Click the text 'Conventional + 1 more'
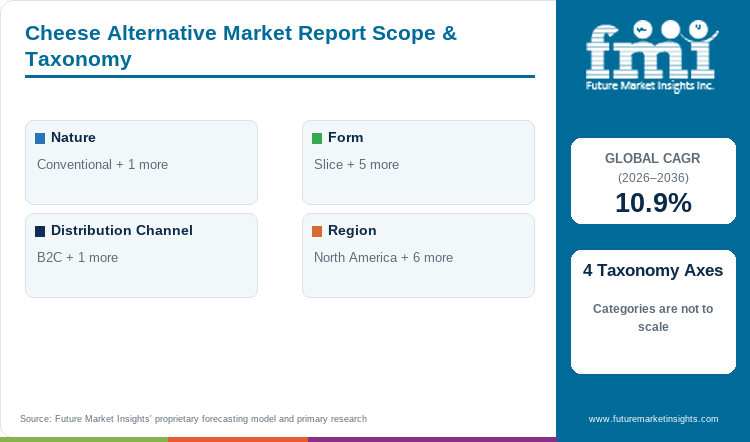The height and width of the screenshot is (442, 750). pyautogui.click(x=102, y=165)
